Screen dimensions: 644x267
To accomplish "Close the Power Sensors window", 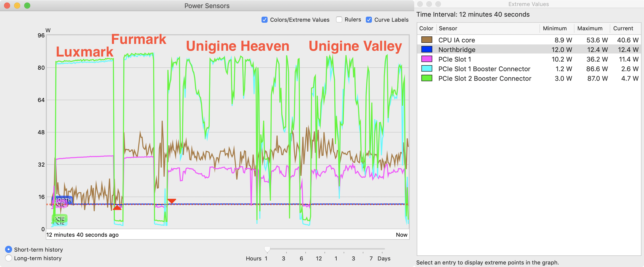I will pyautogui.click(x=7, y=6).
